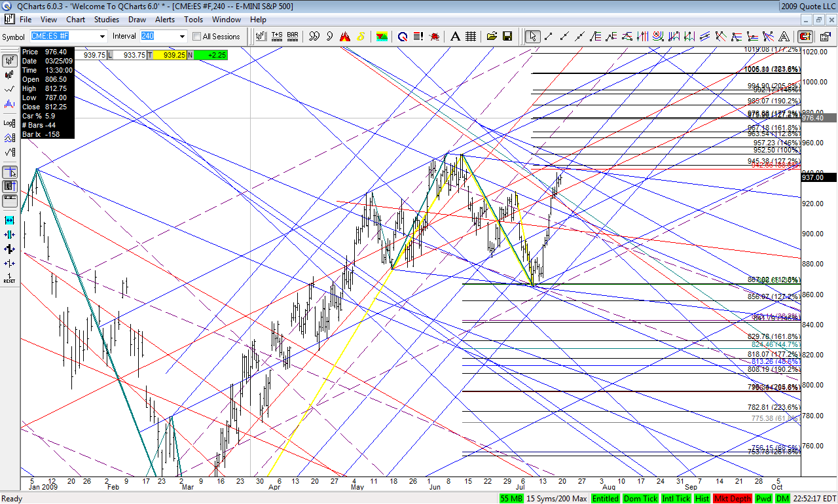
Task: Select the text annotation 'A' tool
Action: [455, 37]
